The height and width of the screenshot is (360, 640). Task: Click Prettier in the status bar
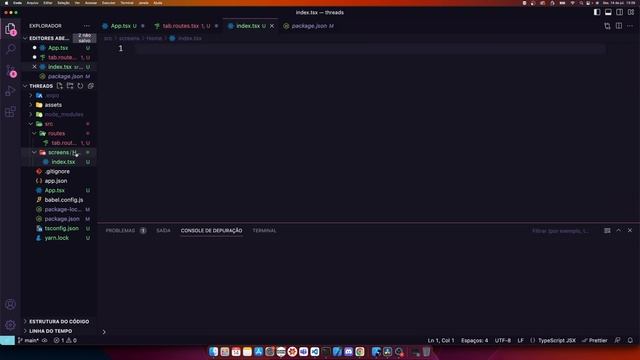pyautogui.click(x=595, y=340)
